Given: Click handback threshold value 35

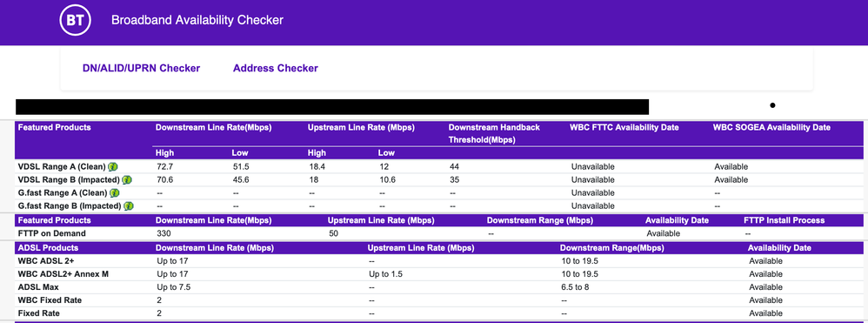Looking at the screenshot, I should [x=455, y=180].
